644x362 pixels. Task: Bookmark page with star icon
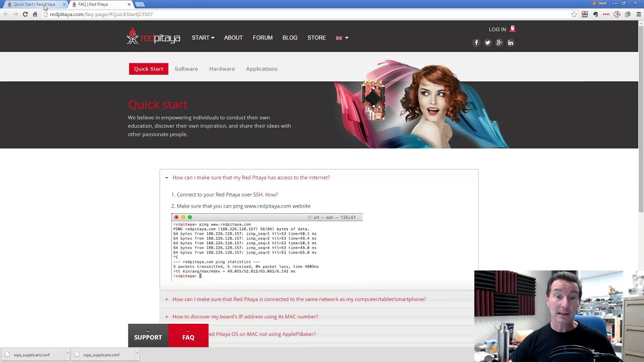[574, 15]
